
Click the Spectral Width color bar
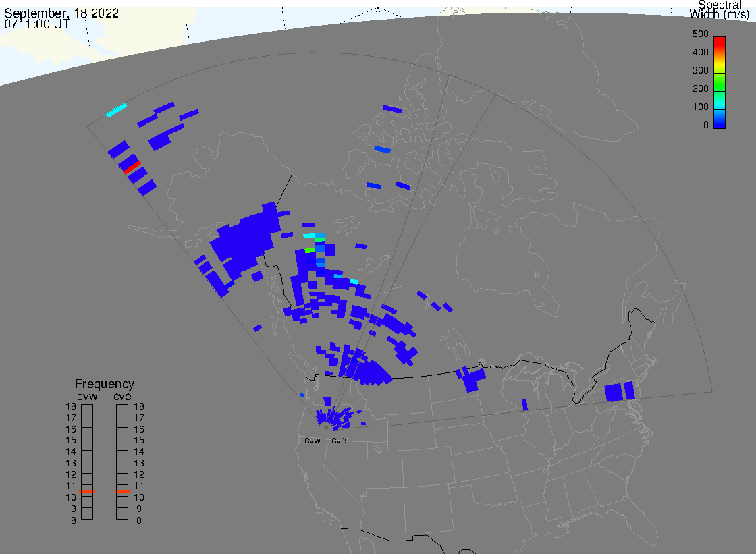click(720, 82)
